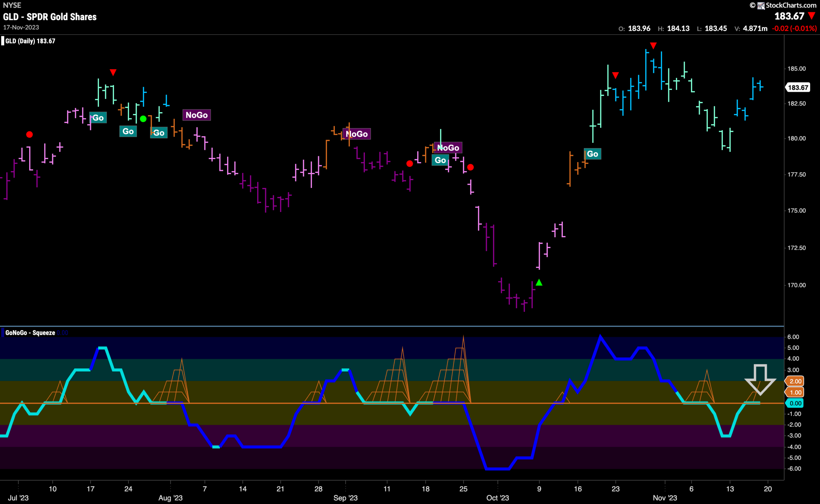This screenshot has height=504, width=820.
Task: Click the red circle marker in early July
Action: point(29,134)
